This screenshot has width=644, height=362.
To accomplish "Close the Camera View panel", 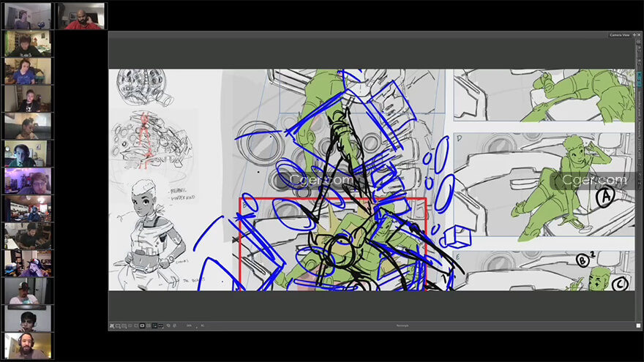I will tap(640, 34).
